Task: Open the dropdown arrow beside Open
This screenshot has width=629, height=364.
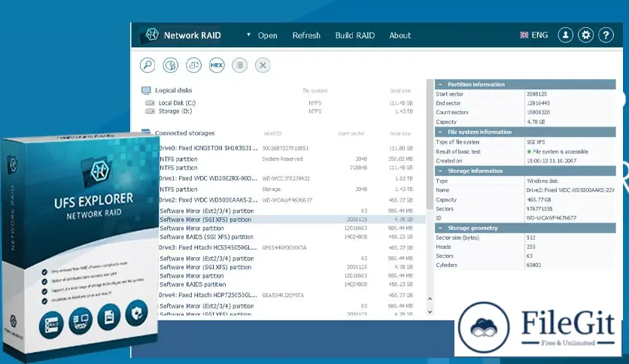Action: [249, 35]
